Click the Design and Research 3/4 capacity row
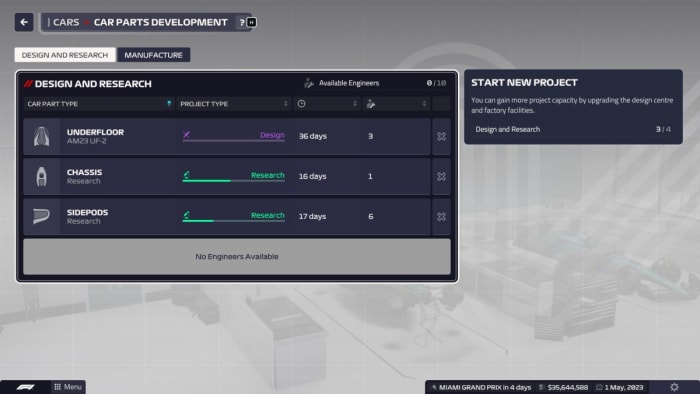This screenshot has width=700, height=394. click(573, 129)
